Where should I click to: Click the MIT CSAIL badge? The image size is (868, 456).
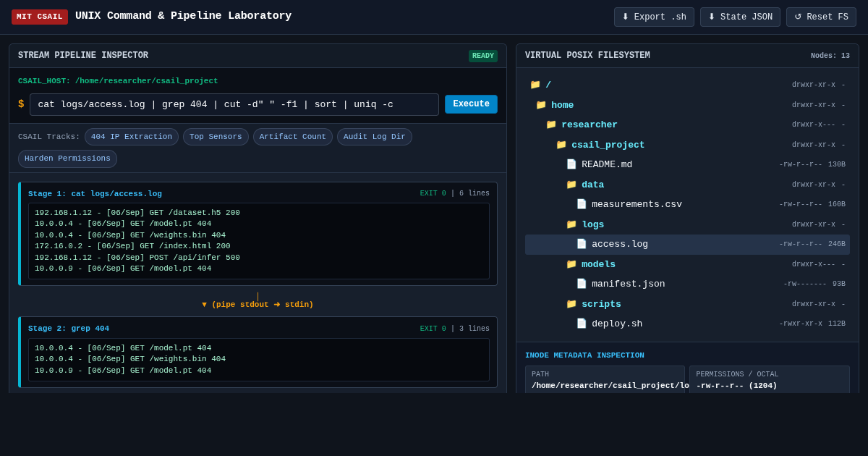click(40, 17)
